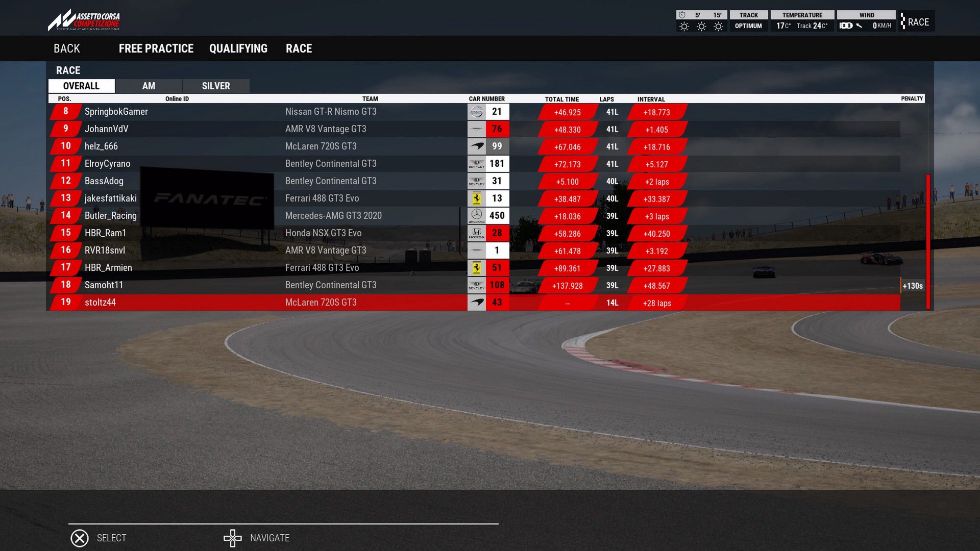Click the Mercedes-AMG GT3 2020 team cell

pyautogui.click(x=333, y=216)
